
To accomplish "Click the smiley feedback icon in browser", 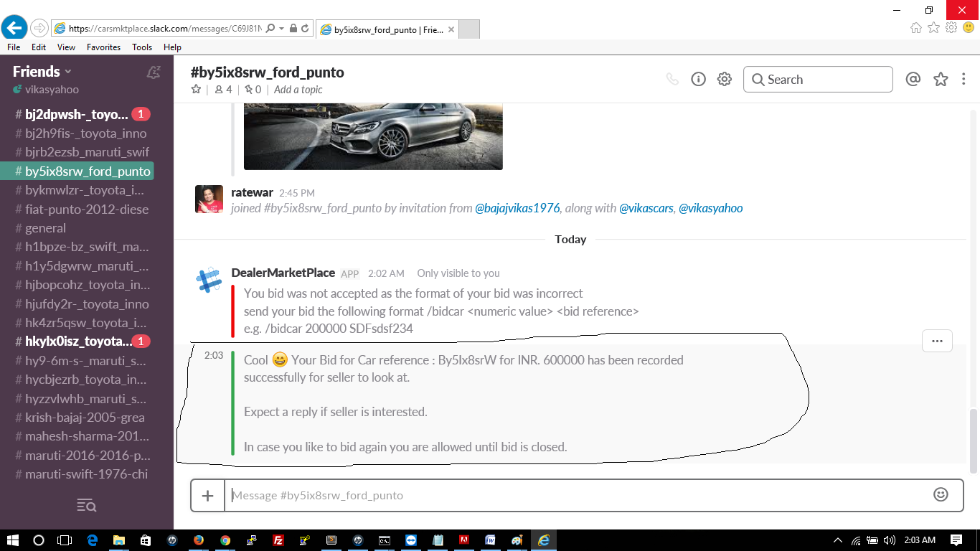I will (969, 28).
